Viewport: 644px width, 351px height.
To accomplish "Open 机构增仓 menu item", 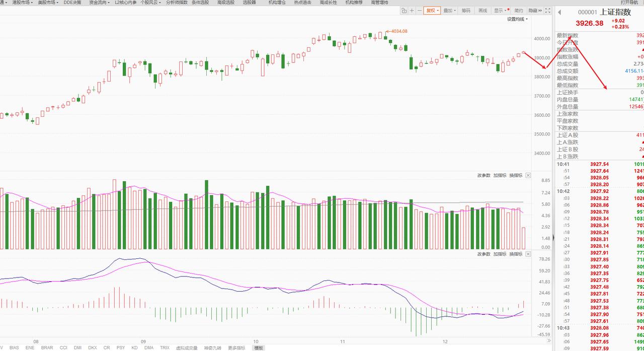I will coord(277,3).
